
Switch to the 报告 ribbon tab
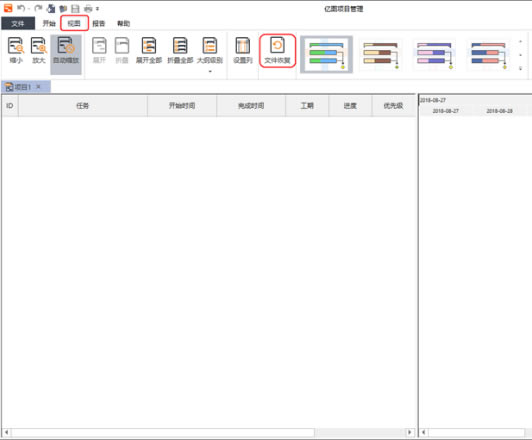tap(99, 23)
